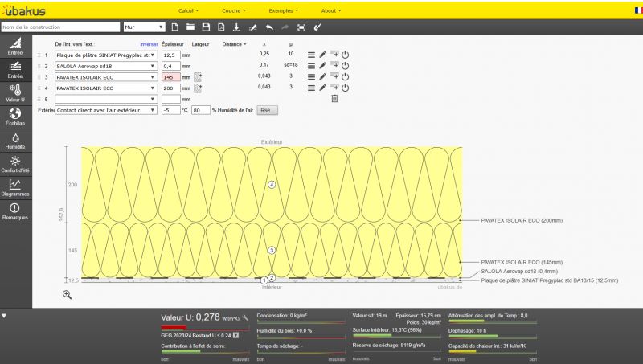643x364 pixels.
Task: Edit layer 1 with the pencil icon
Action: click(322, 55)
